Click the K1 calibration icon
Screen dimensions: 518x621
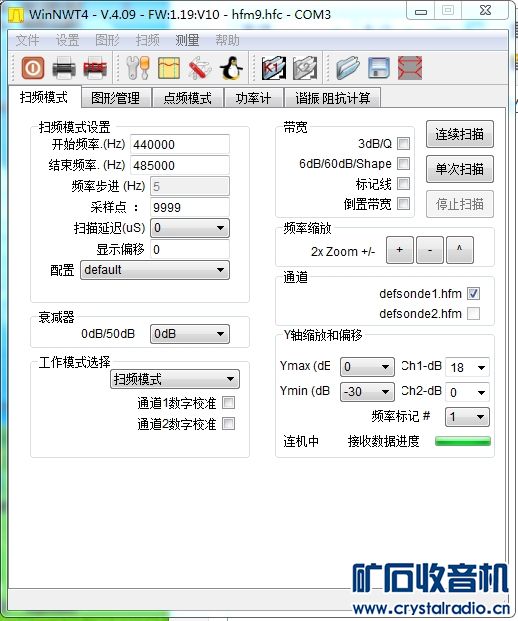pos(274,68)
